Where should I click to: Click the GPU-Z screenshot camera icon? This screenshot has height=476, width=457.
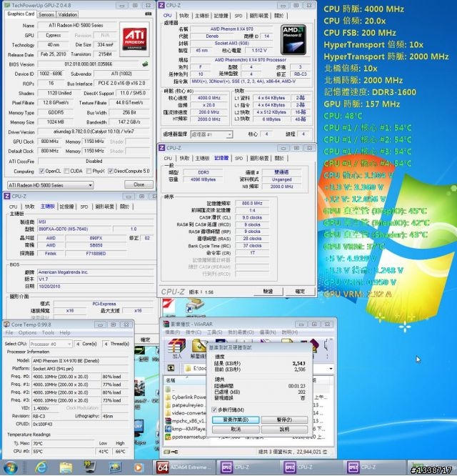click(x=148, y=14)
